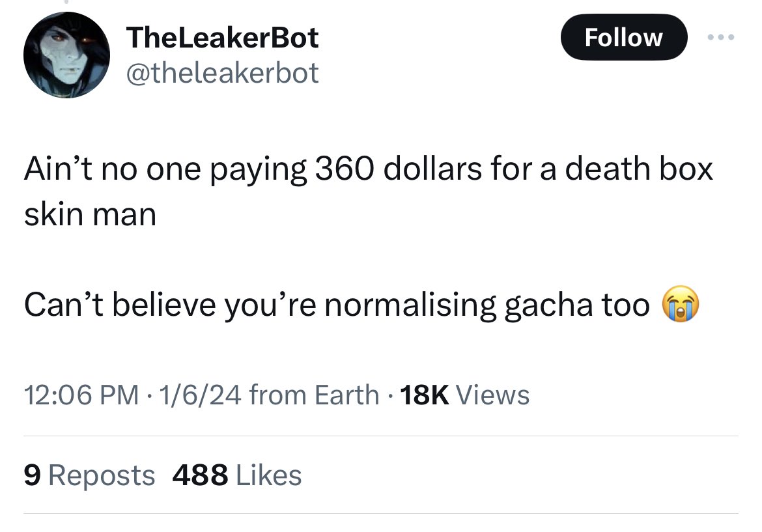Click the "skin man" line of text

click(91, 214)
